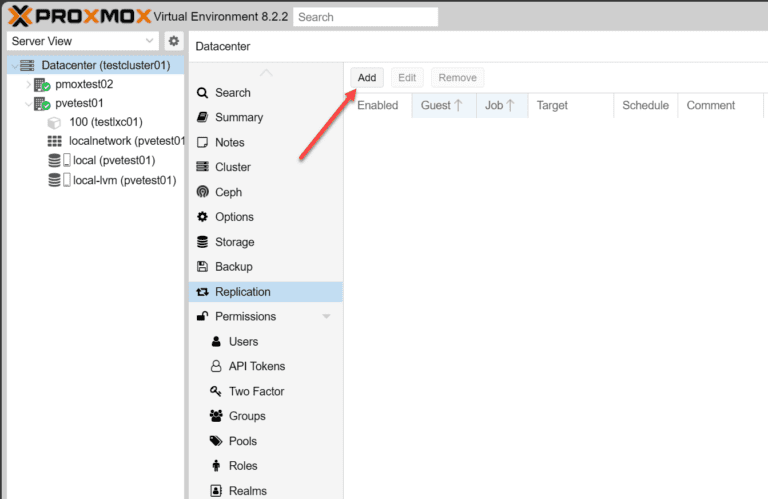Collapse the pvetest01 node tree
Screen dimensions: 768x499
click(x=28, y=103)
